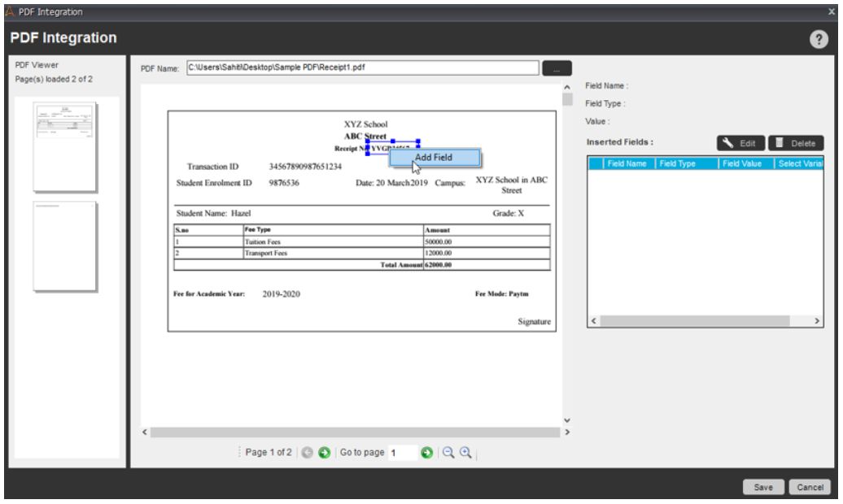Save the PDF integration settings
843x504 pixels.
click(x=763, y=487)
